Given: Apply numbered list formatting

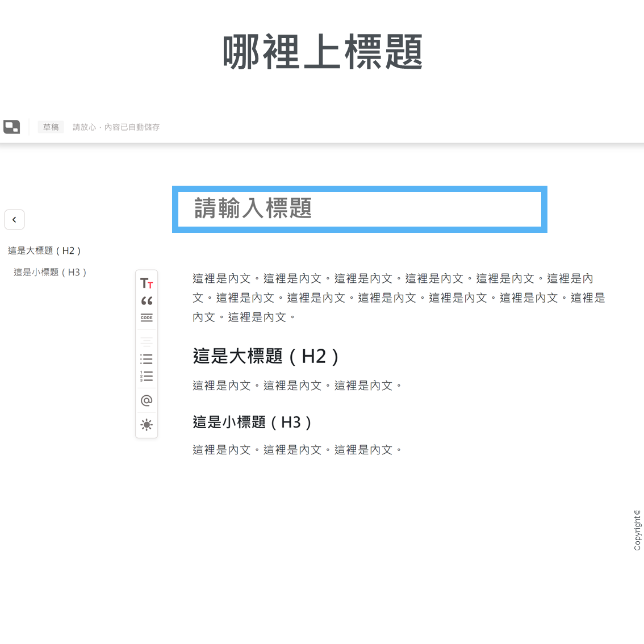Looking at the screenshot, I should coord(147,376).
